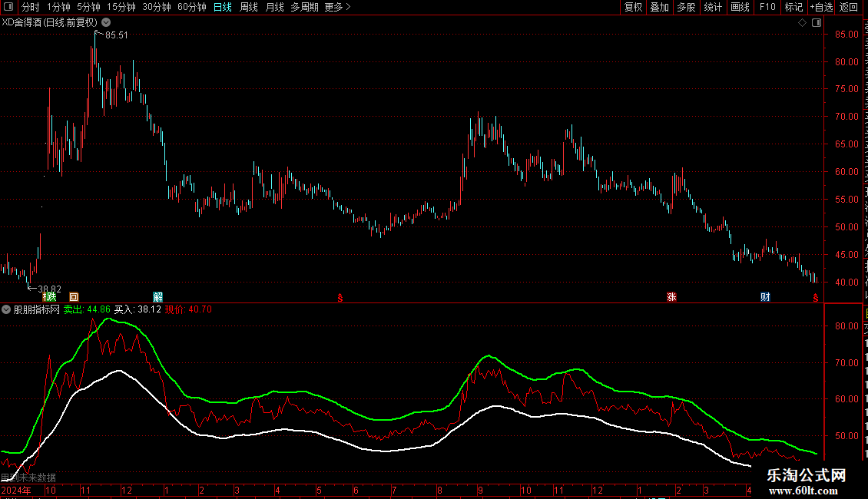The width and height of the screenshot is (868, 499).
Task: Click the red S marker at right edge
Action: [816, 298]
